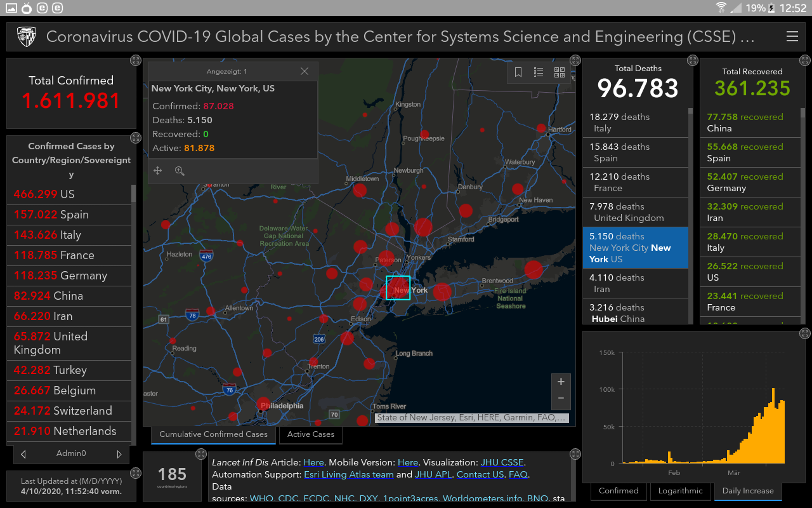Tap the battery icon in status bar
Screen dimensions: 812x508
(771, 8)
